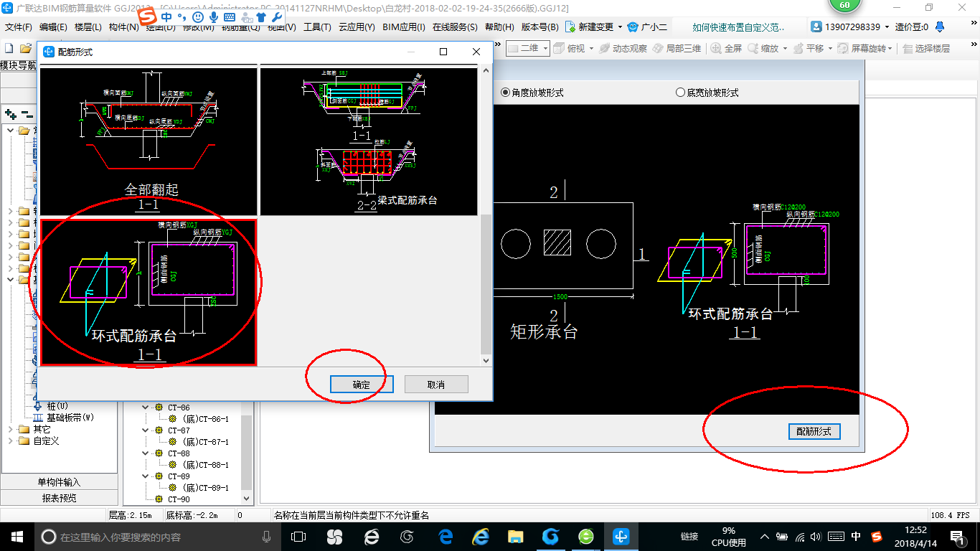
Task: Click the 广小二 assistant icon
Action: [633, 27]
